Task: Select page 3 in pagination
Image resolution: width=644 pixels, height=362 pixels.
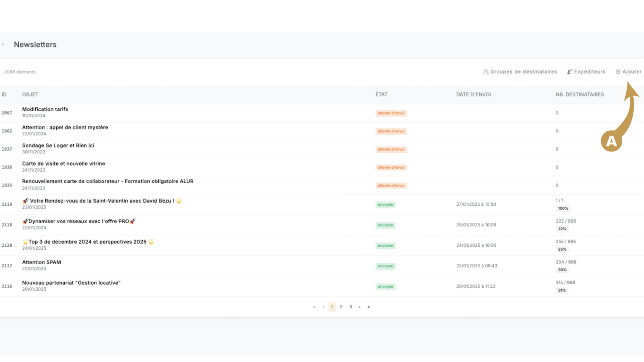Action: tap(350, 307)
